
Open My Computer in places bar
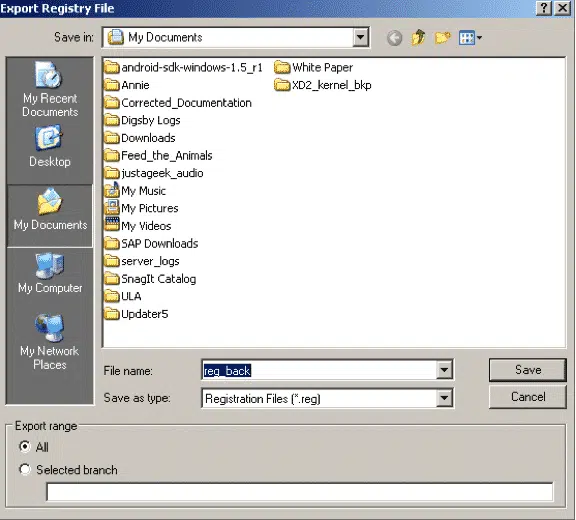50,273
